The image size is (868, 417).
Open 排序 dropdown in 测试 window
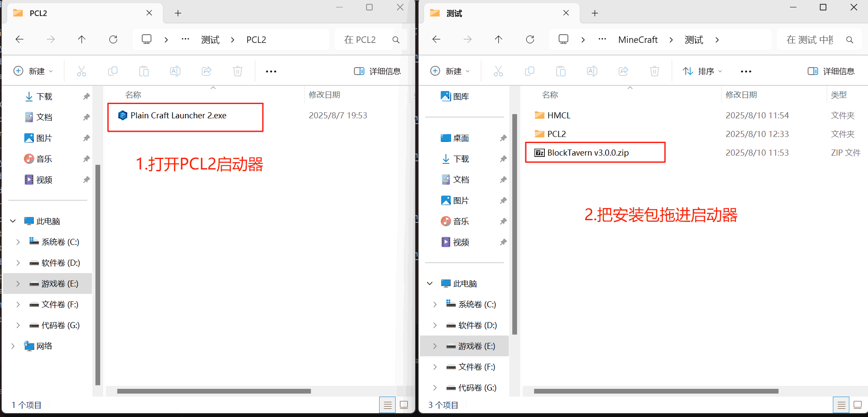click(702, 71)
